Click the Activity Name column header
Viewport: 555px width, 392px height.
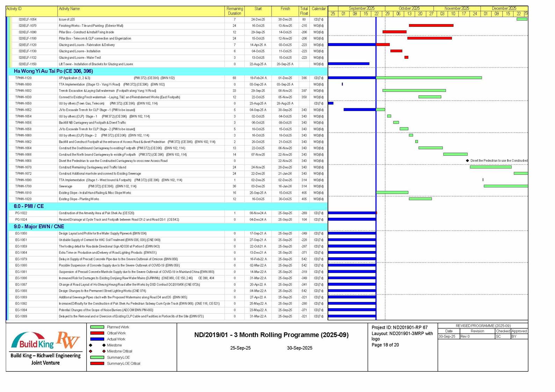(x=69, y=9)
